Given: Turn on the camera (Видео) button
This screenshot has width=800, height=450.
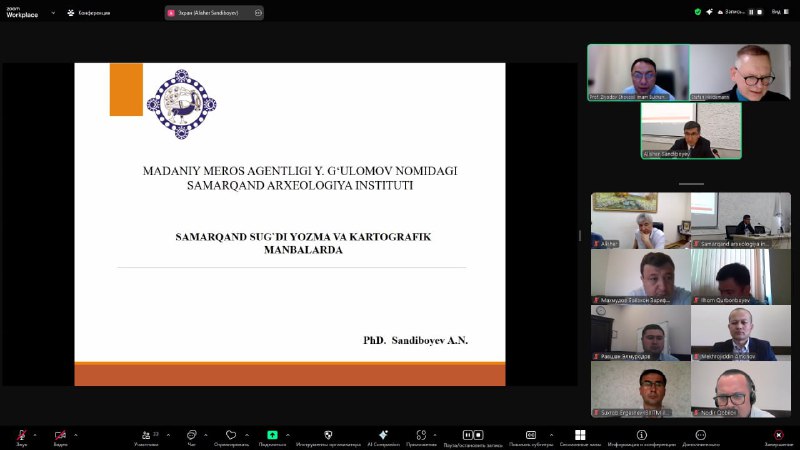Looking at the screenshot, I should click(x=60, y=437).
